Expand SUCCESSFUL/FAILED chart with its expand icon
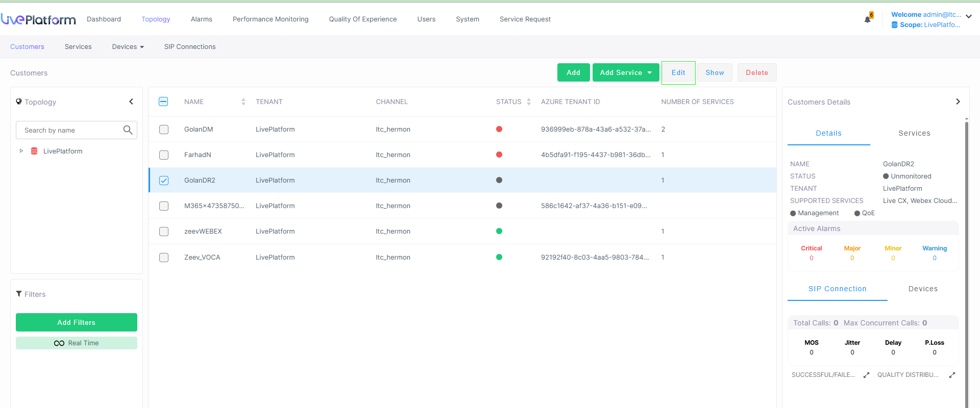Screen dimensions: 980x408 point(866,375)
